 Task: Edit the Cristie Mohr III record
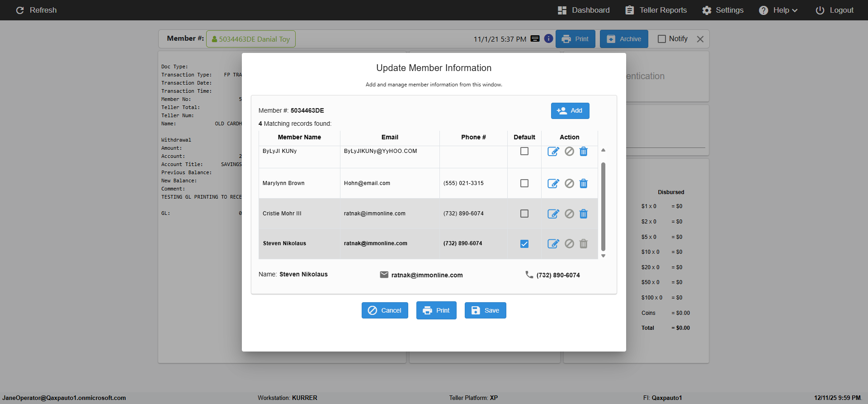tap(553, 214)
